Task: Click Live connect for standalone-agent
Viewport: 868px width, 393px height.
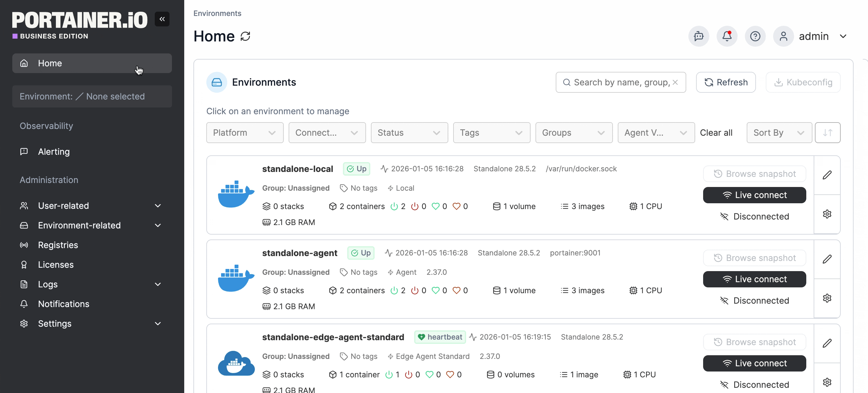Action: 754,279
